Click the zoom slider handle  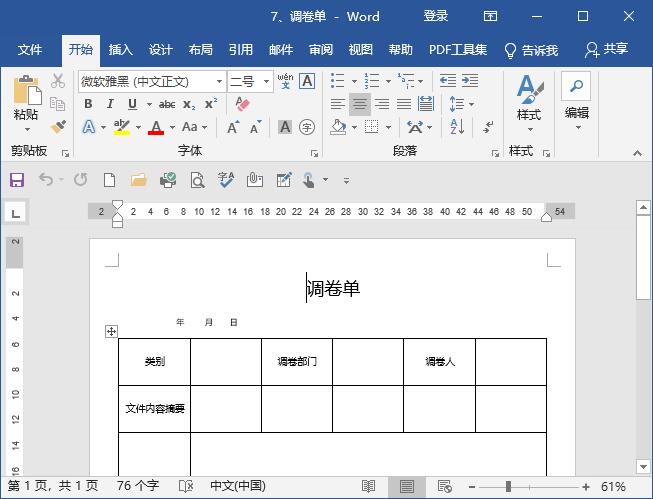click(x=508, y=486)
